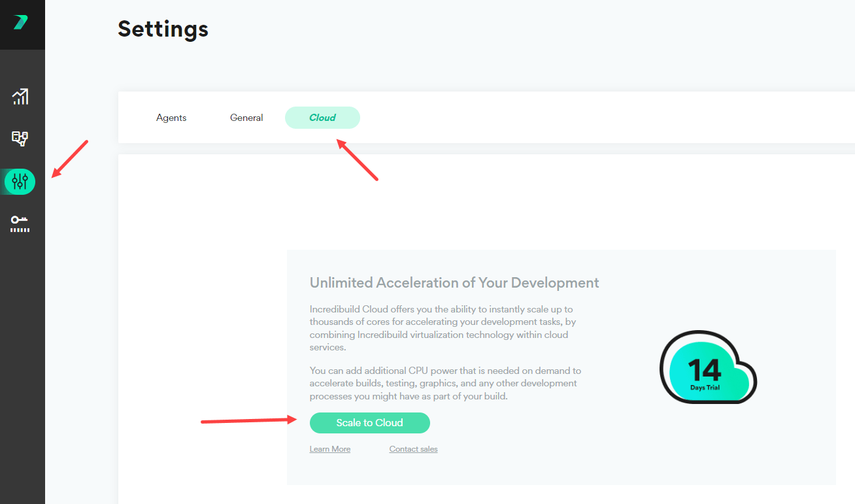This screenshot has height=504, width=855.
Task: Switch to the Agents tab
Action: (171, 118)
